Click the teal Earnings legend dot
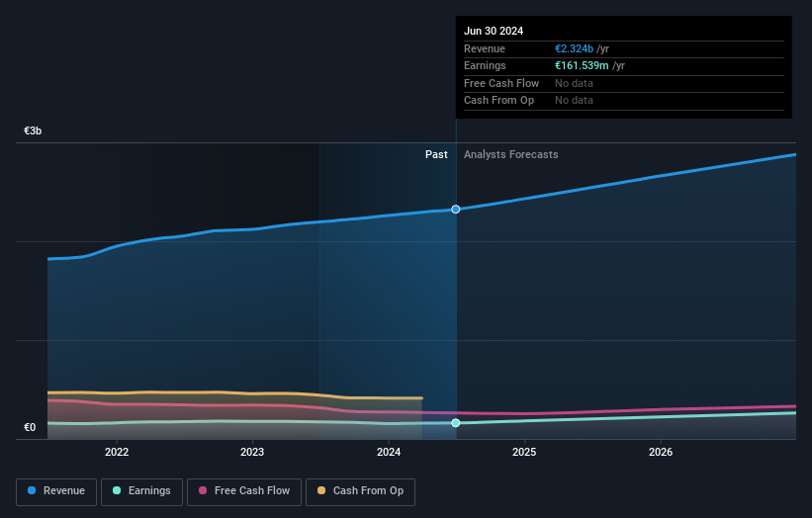Screen dimensions: 812x518 (x=117, y=490)
